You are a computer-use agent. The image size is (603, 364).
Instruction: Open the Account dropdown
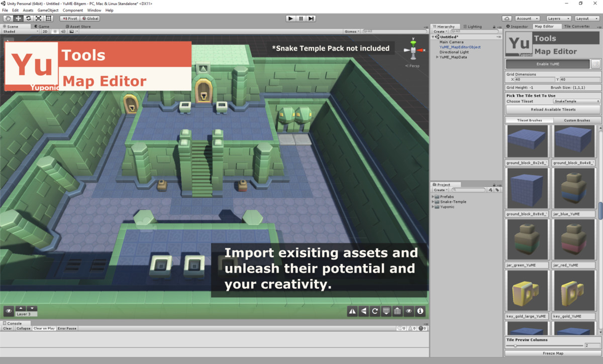[528, 19]
